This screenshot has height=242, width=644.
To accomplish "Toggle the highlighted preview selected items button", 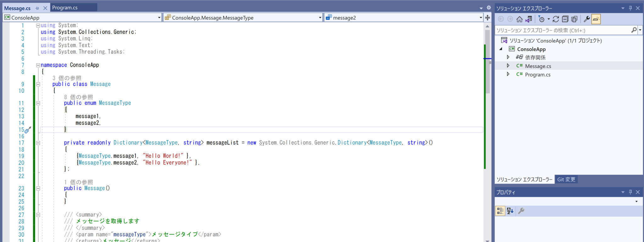I will point(596,19).
